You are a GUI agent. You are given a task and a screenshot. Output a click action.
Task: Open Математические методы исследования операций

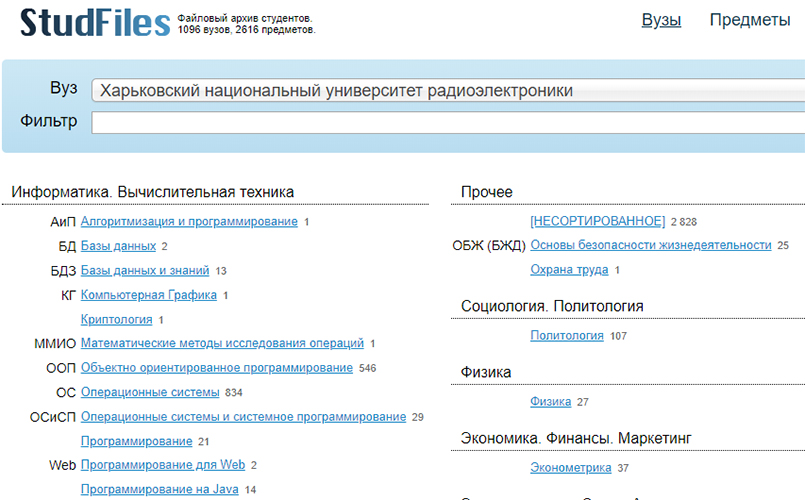click(222, 343)
